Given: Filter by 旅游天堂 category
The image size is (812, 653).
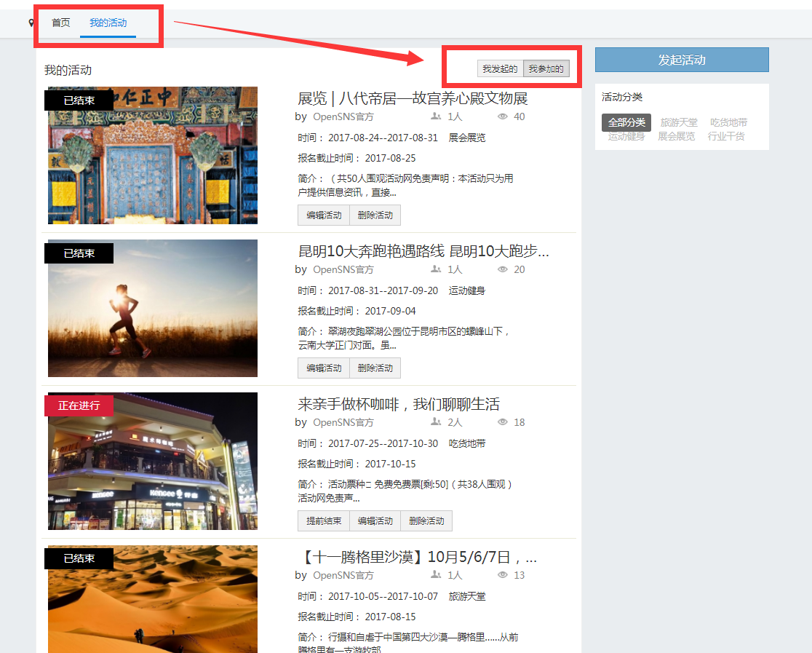Looking at the screenshot, I should pos(678,122).
